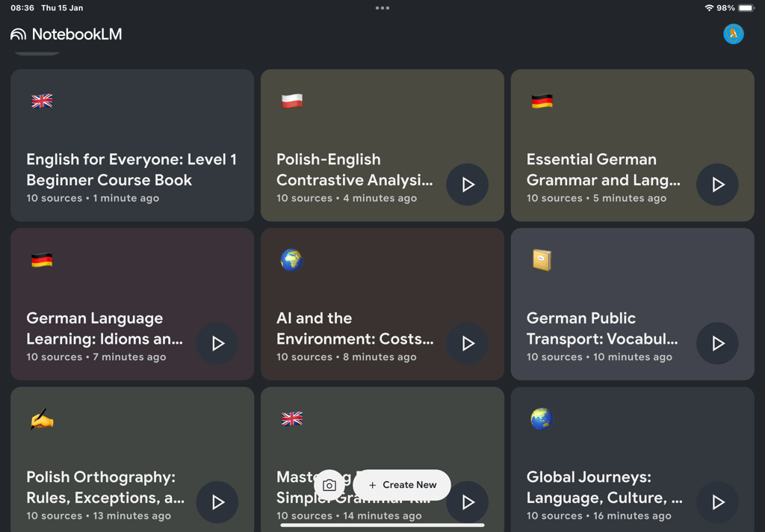
Task: Tap the battery indicator in status bar
Action: [746, 7]
